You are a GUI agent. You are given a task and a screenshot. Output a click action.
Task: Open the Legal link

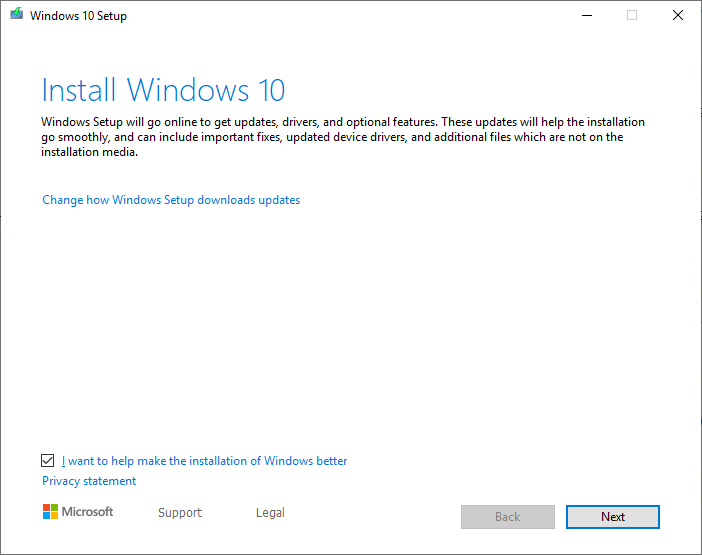point(270,513)
